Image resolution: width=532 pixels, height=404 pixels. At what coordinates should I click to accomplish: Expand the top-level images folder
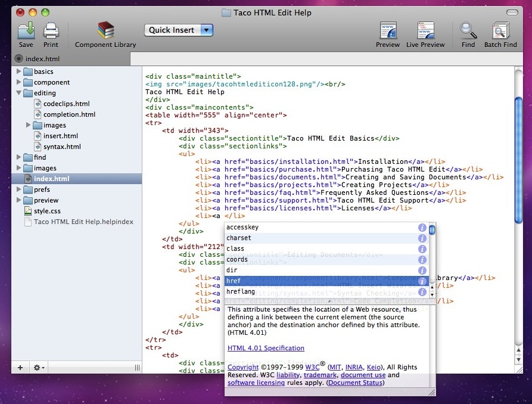[x=18, y=167]
